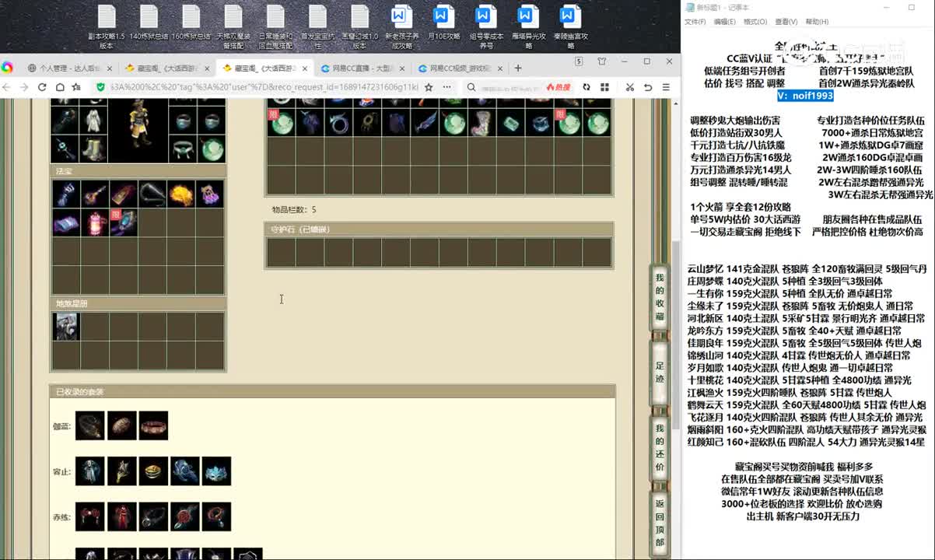Open the browser home page
Viewport: 935px width, 560px height.
pos(59,87)
